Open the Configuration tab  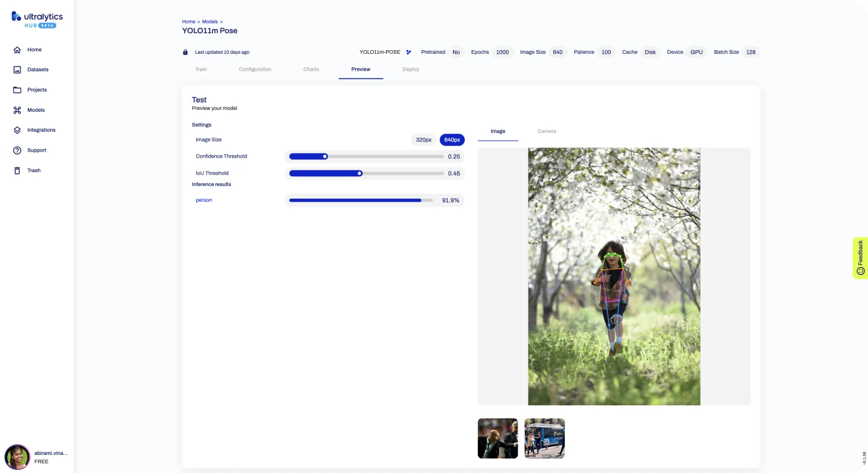click(x=255, y=69)
